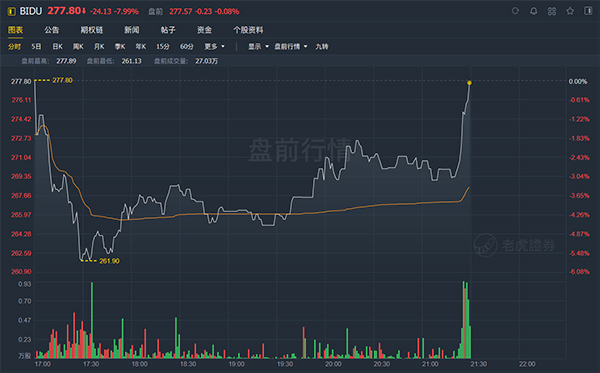The width and height of the screenshot is (600, 373).
Task: Add BIDU to favorites with star icon
Action: click(x=570, y=11)
